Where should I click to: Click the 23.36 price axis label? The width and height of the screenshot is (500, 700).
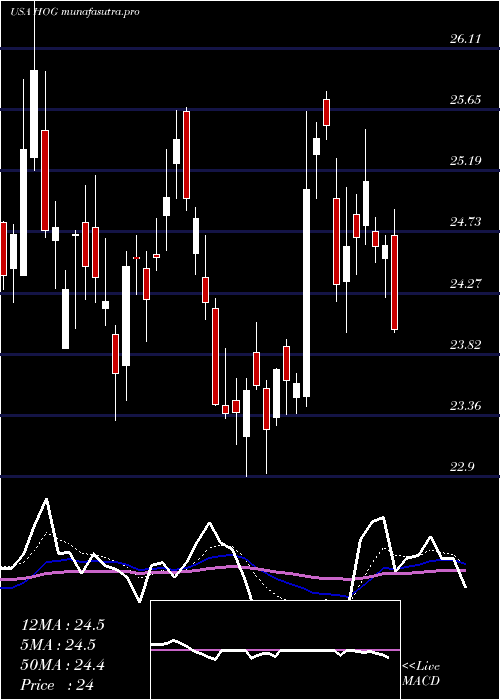[465, 406]
